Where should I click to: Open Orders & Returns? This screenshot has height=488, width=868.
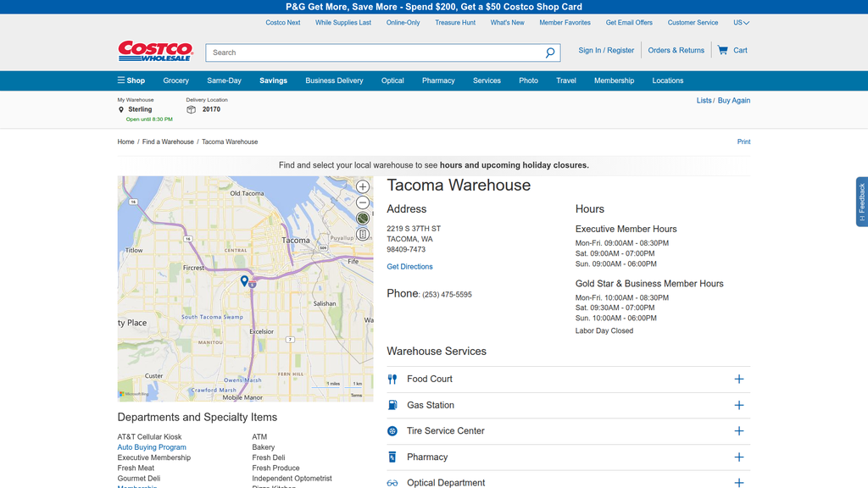coord(676,50)
